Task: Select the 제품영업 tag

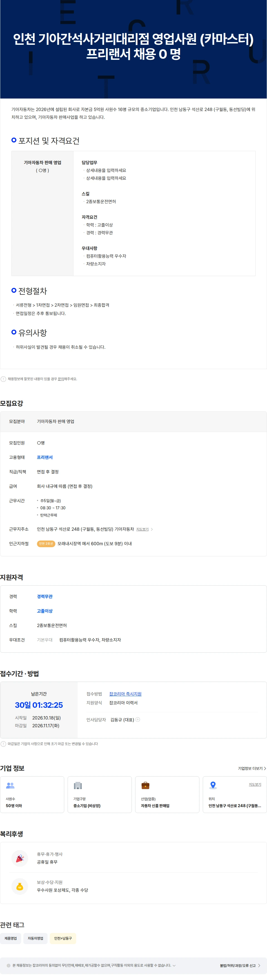Action: tap(11, 938)
